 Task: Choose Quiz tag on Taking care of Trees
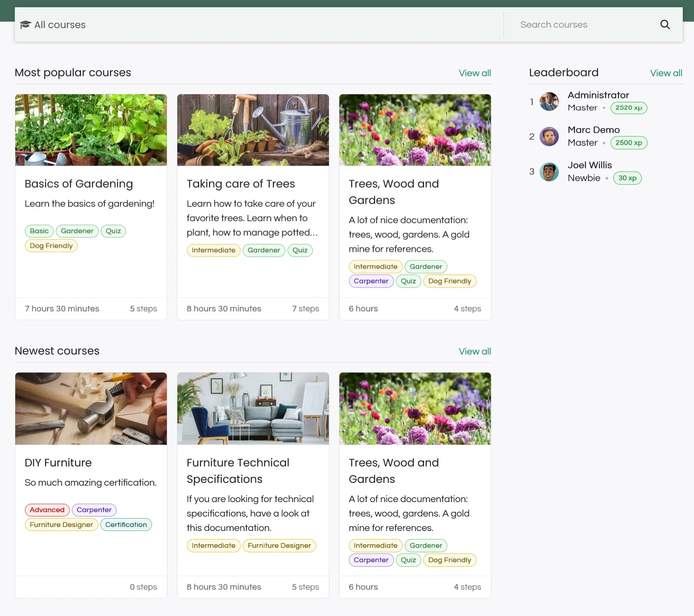300,250
